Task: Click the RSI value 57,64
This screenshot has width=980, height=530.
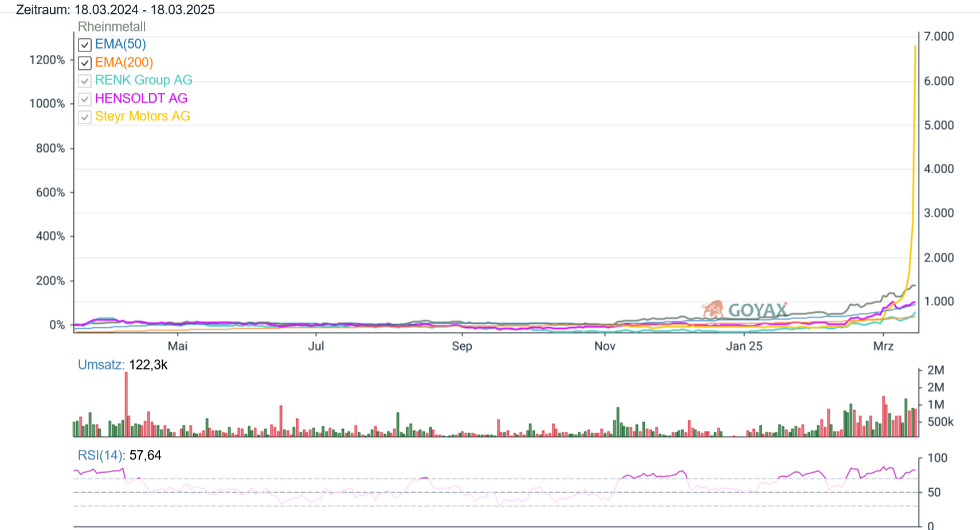Action: 146,456
